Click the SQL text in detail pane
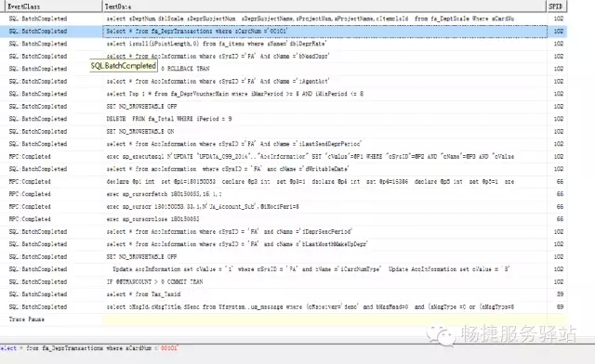This screenshot has width=595, height=364. pos(89,348)
